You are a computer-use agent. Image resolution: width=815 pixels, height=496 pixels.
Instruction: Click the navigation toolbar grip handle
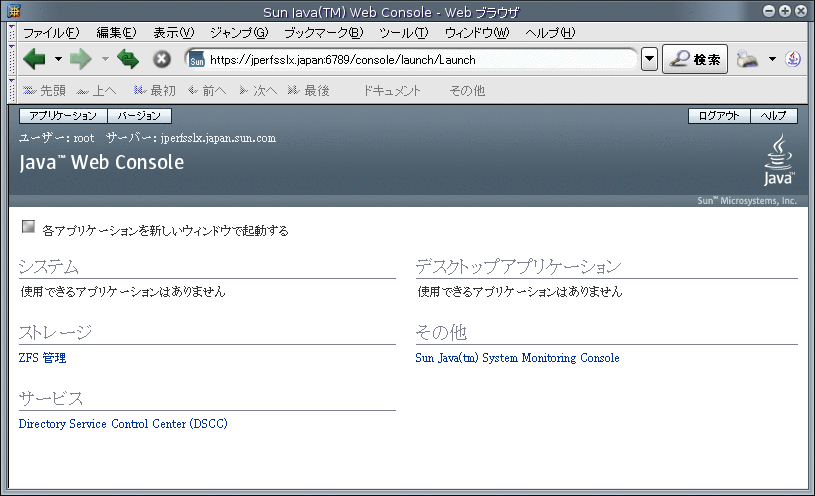tap(12, 59)
